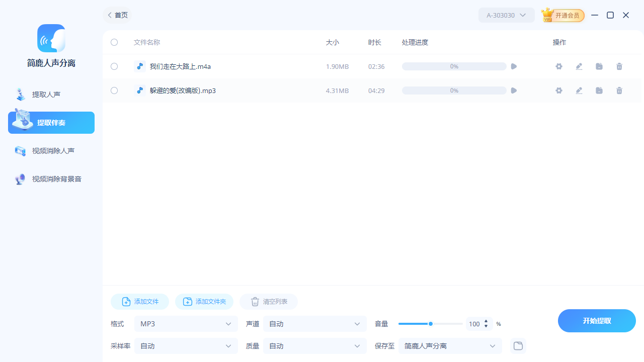Browse output folder next to 保存至
The width and height of the screenshot is (644, 362).
(518, 346)
